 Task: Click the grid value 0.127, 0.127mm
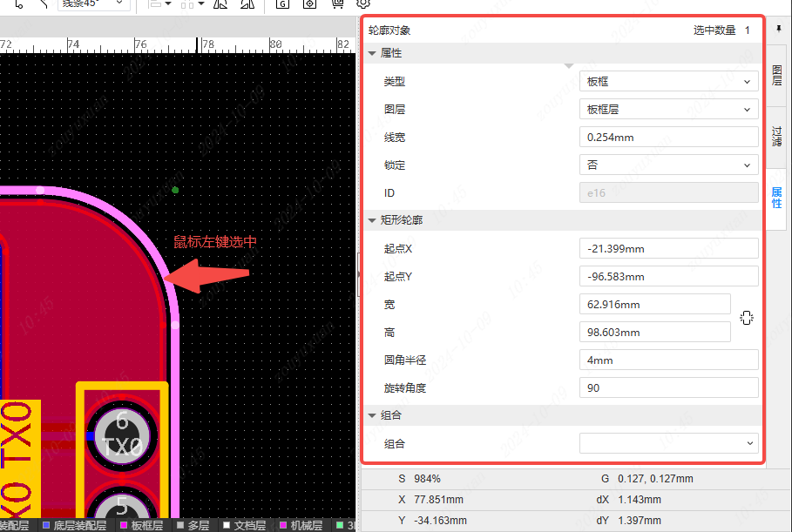655,479
